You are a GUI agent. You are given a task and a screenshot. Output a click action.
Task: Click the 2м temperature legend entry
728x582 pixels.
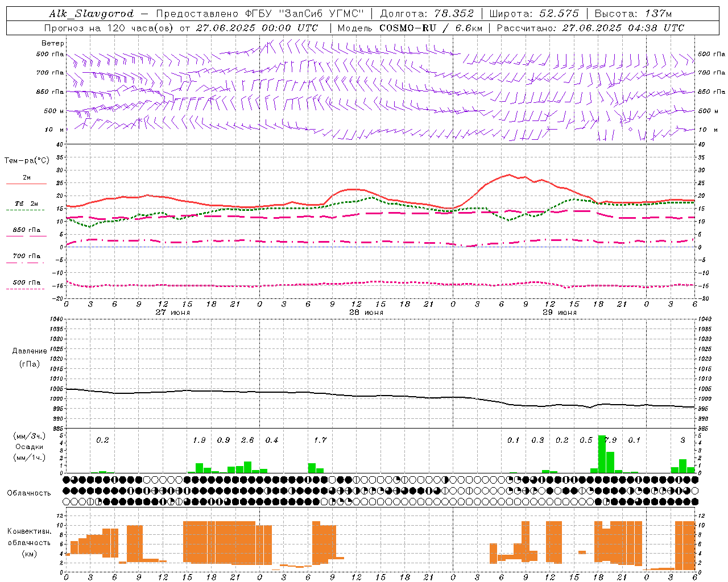click(27, 177)
